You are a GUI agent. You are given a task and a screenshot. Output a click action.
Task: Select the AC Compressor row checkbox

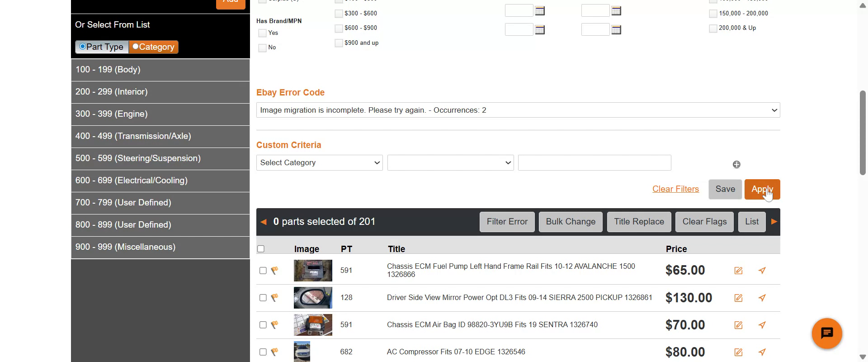(263, 352)
